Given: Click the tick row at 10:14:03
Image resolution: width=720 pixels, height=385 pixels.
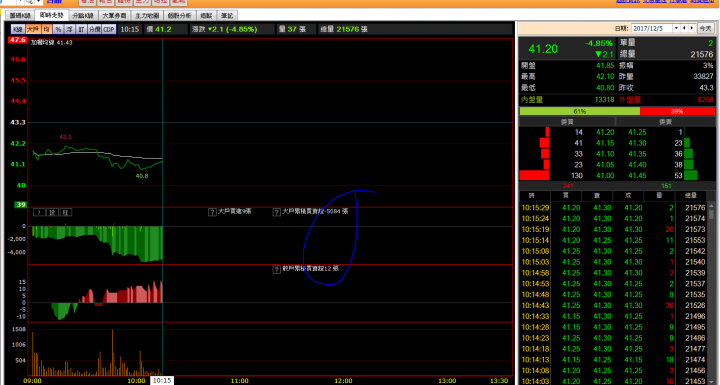Looking at the screenshot, I should [614, 381].
